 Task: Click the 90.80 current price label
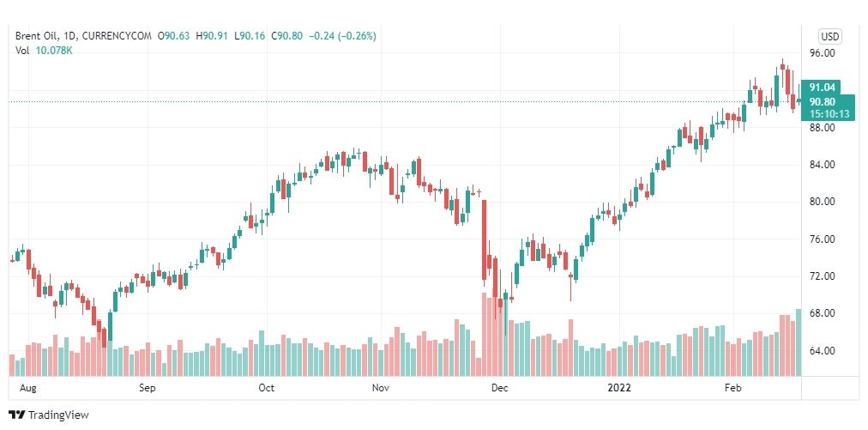(x=822, y=102)
